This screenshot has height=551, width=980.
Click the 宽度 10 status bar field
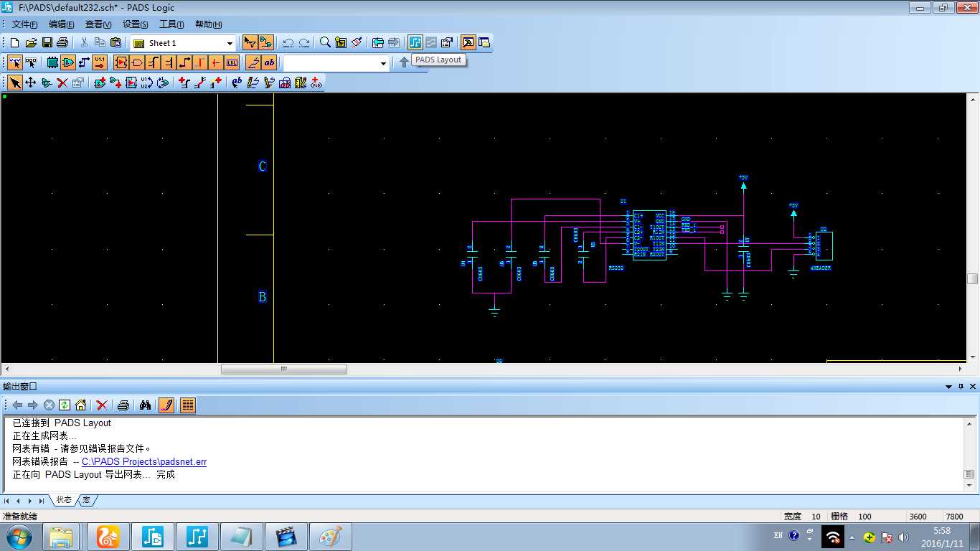click(802, 517)
